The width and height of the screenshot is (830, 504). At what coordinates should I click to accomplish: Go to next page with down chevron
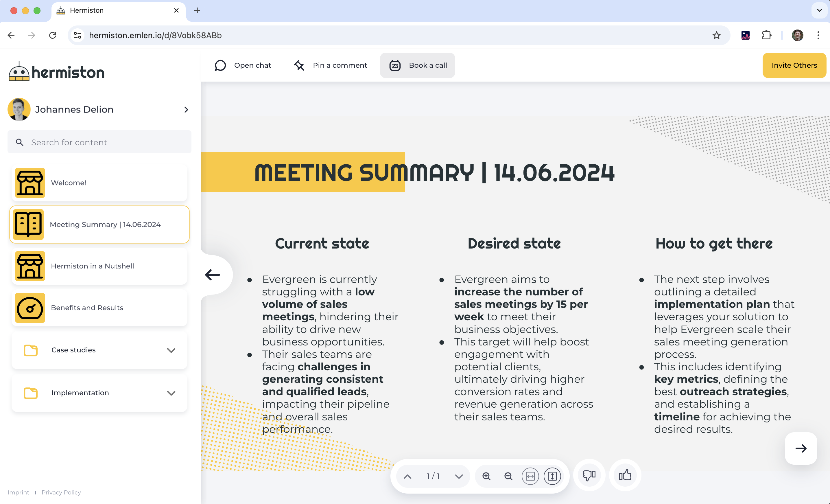pyautogui.click(x=459, y=476)
